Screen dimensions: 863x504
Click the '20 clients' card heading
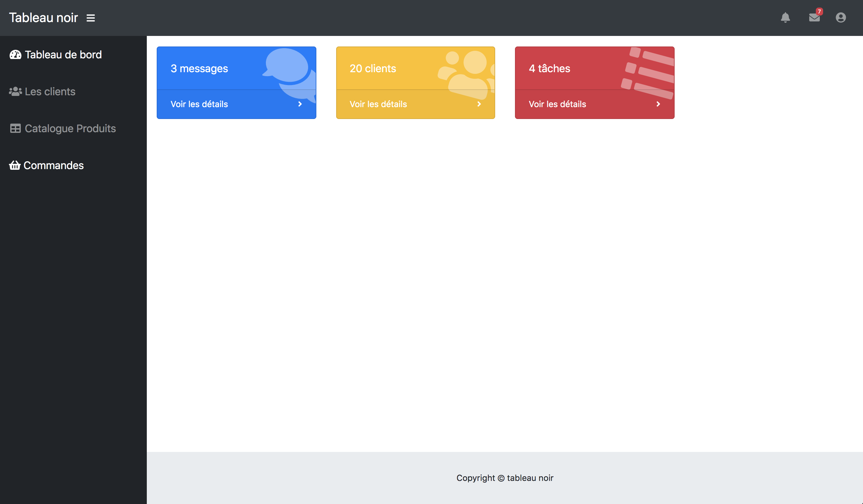click(373, 69)
